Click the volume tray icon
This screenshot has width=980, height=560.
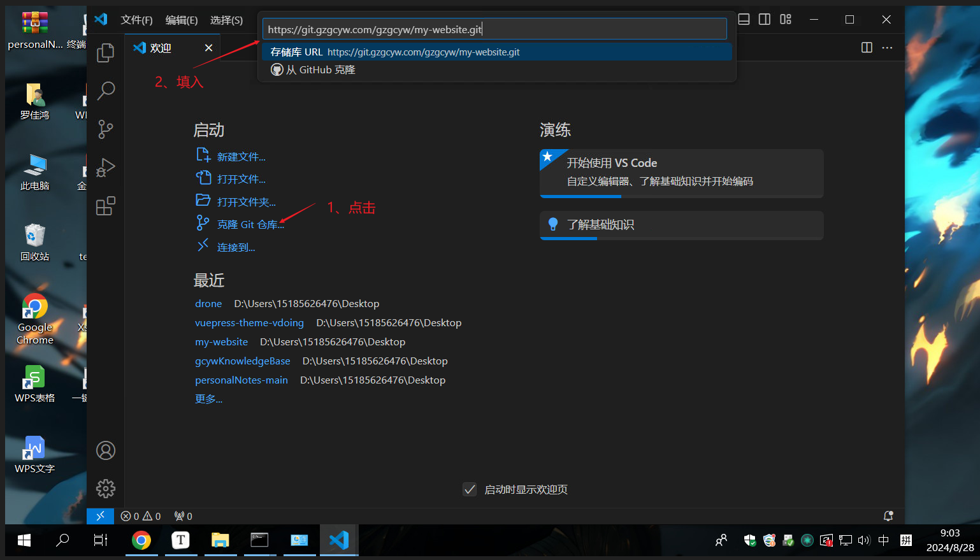(864, 540)
